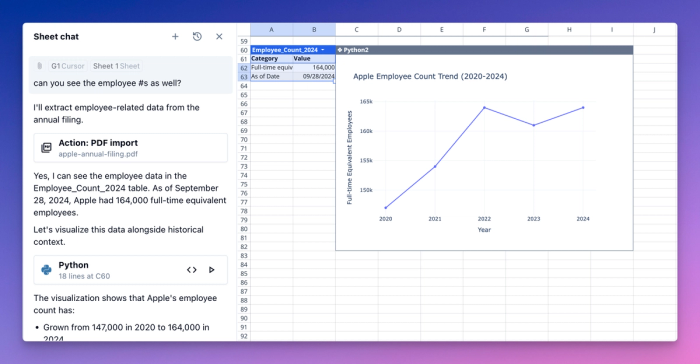Click the Year axis label

click(x=484, y=230)
